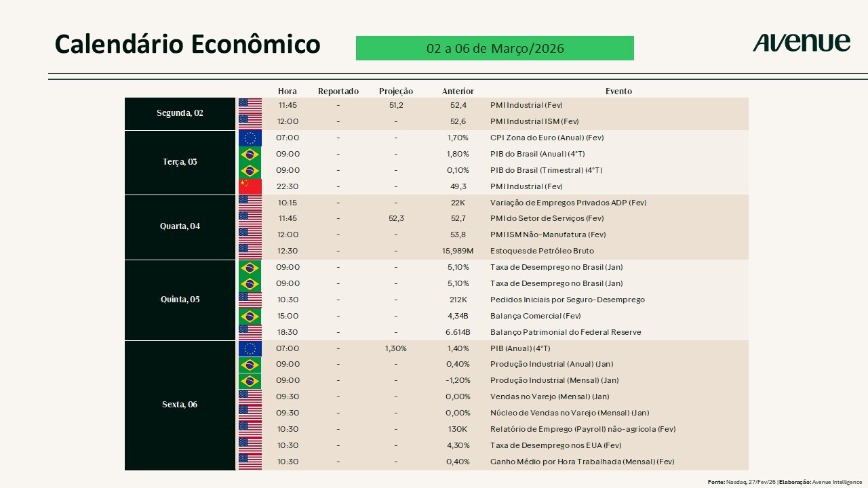Open the Sexta, 06 day block
This screenshot has height=488, width=868.
pyautogui.click(x=180, y=405)
